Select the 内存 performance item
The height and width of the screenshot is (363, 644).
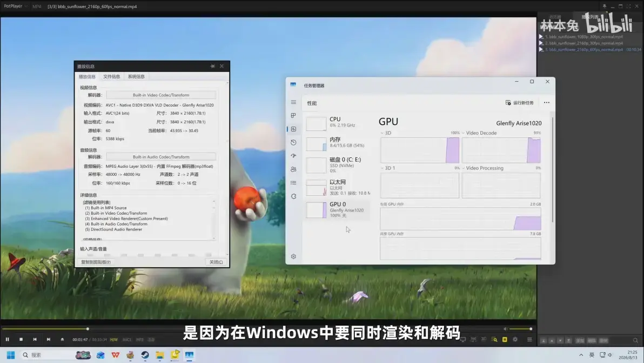(x=338, y=143)
